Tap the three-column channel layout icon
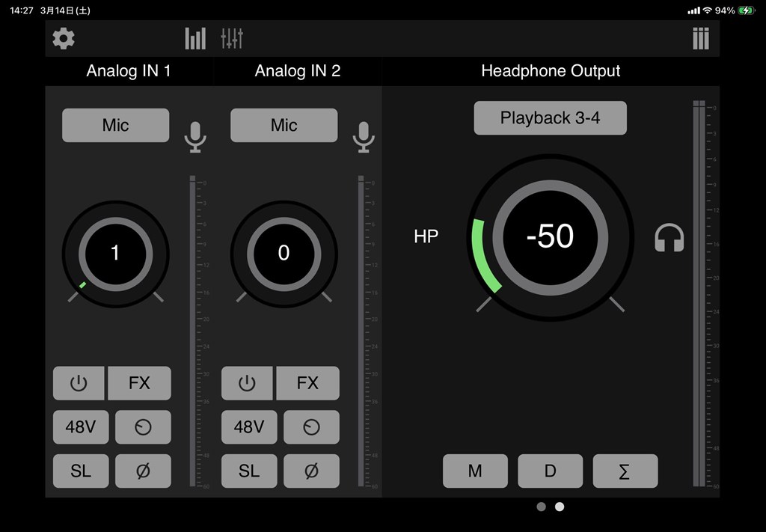Image resolution: width=766 pixels, height=532 pixels. 700,38
